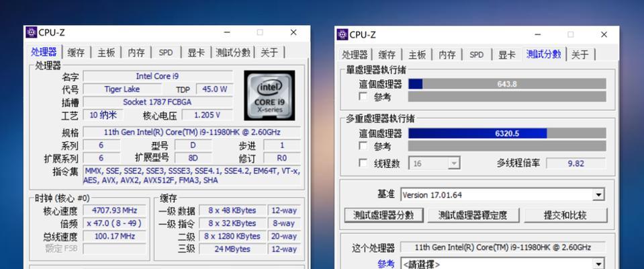Screen dimensions: 644x269
Task: Switch to 处理器 tab in right window
Action: point(355,54)
